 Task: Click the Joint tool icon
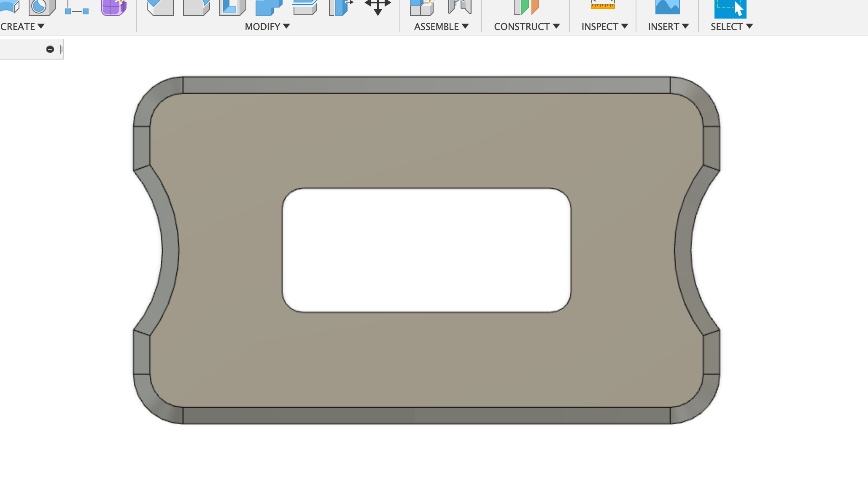coord(459,7)
